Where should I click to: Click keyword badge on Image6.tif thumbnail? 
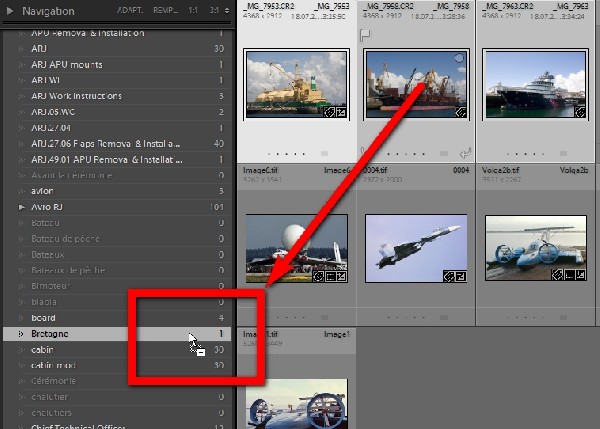[318, 276]
